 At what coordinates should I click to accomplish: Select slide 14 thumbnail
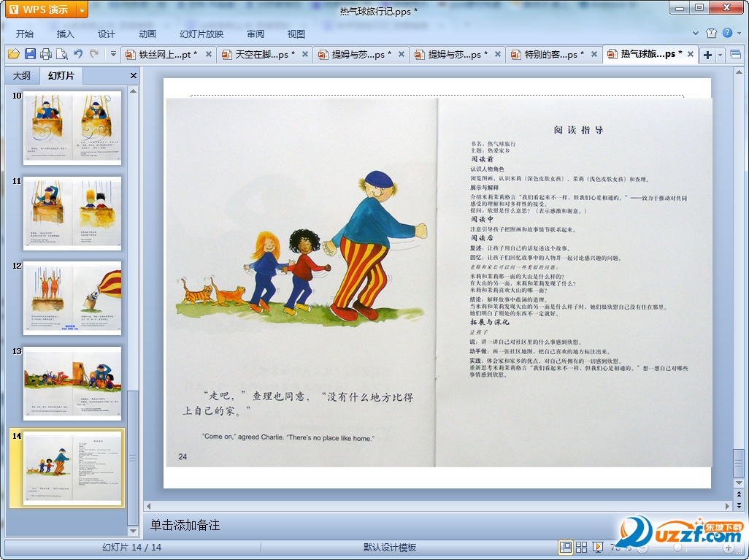coord(72,469)
